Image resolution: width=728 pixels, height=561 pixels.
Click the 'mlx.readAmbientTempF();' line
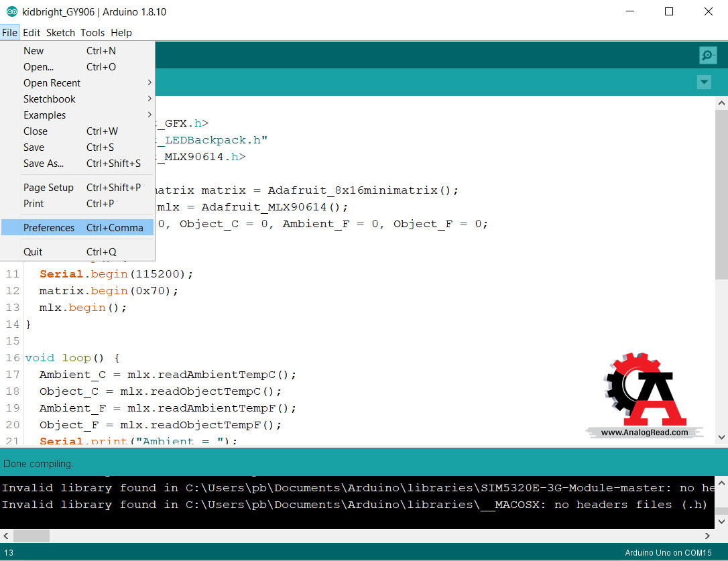(x=168, y=408)
